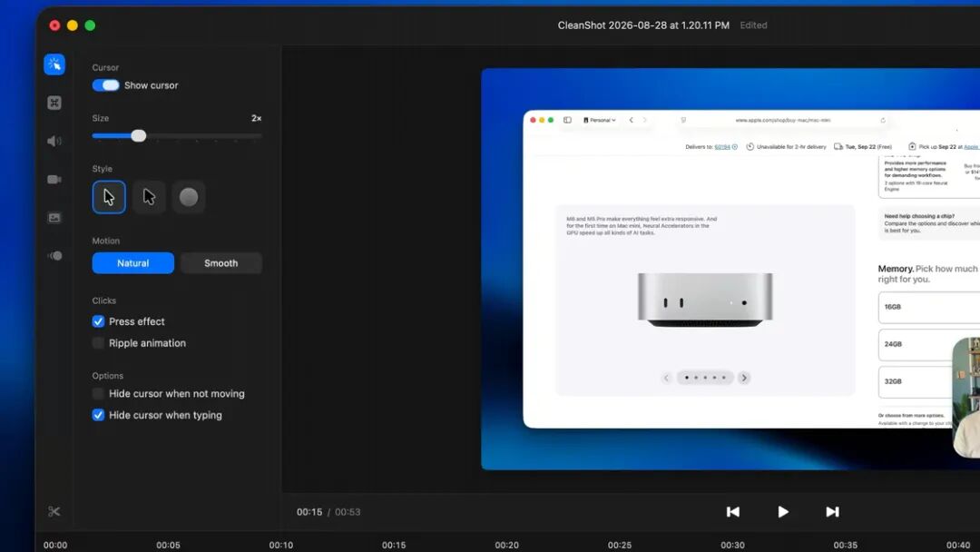Select the circle dot cursor style

189,197
